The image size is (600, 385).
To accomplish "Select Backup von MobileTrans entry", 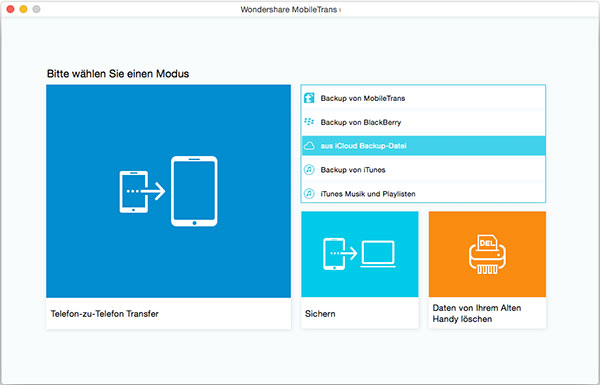I will pyautogui.click(x=423, y=98).
